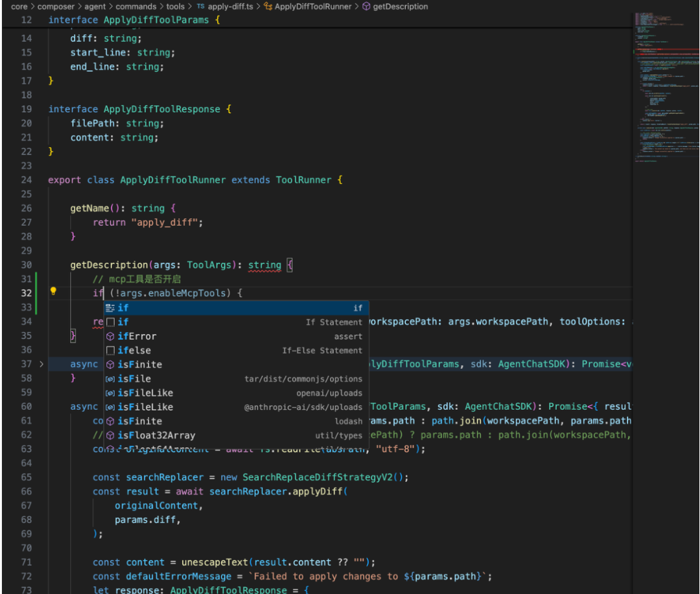Viewport: 700px width, 594px height.
Task: Click 'AgentChatSDK' type on line 37
Action: [x=531, y=364]
